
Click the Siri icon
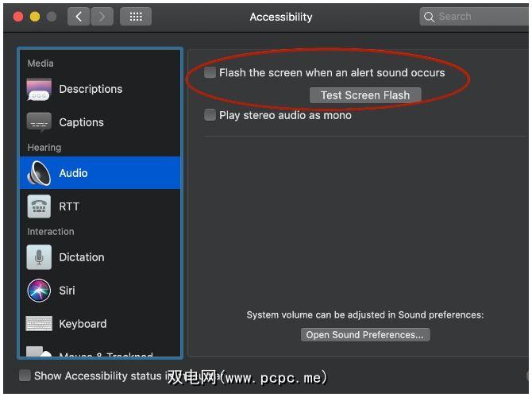point(39,291)
